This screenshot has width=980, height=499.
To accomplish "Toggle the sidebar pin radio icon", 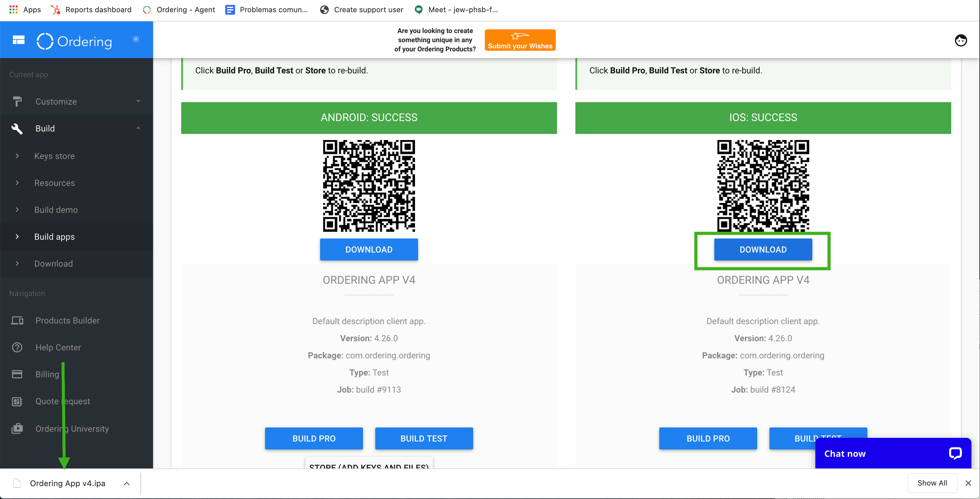I will click(x=136, y=39).
